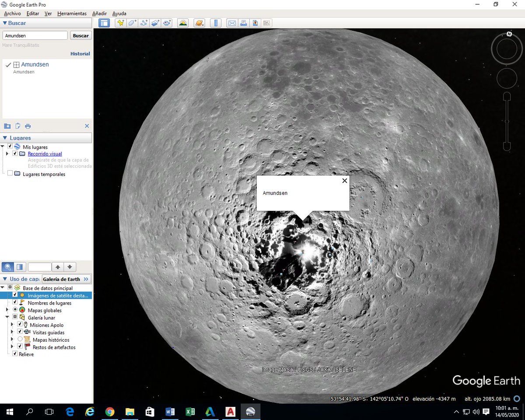Uncheck Imágenes de satélite destacadas layer
The width and height of the screenshot is (525, 420).
(x=15, y=295)
